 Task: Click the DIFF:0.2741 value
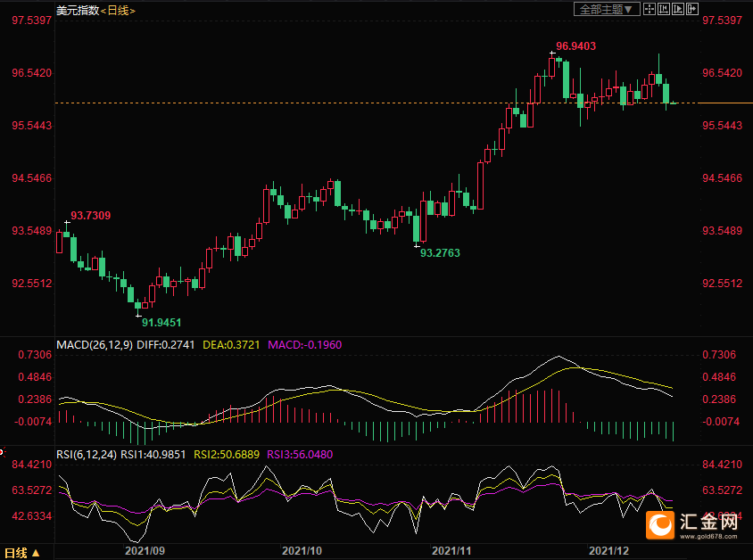pos(166,344)
